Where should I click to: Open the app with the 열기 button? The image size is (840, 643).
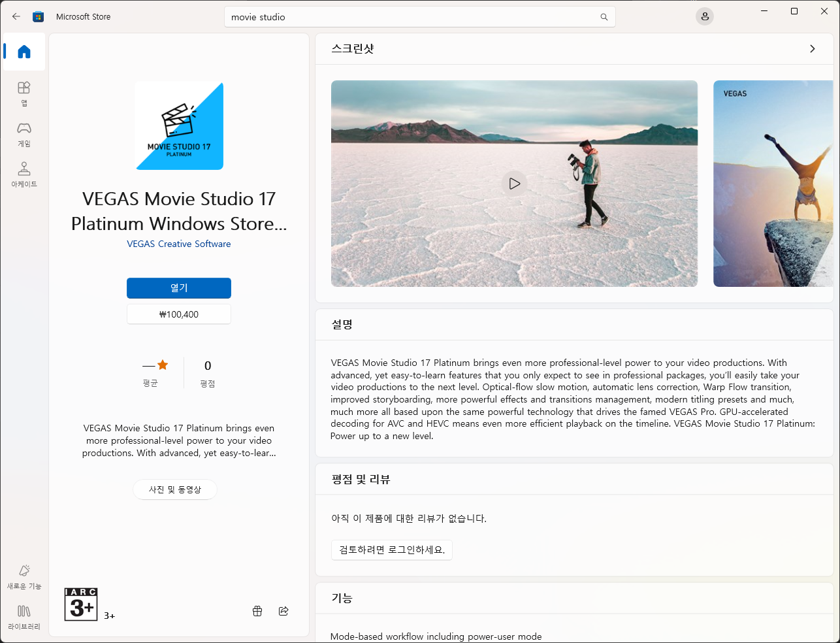[179, 288]
